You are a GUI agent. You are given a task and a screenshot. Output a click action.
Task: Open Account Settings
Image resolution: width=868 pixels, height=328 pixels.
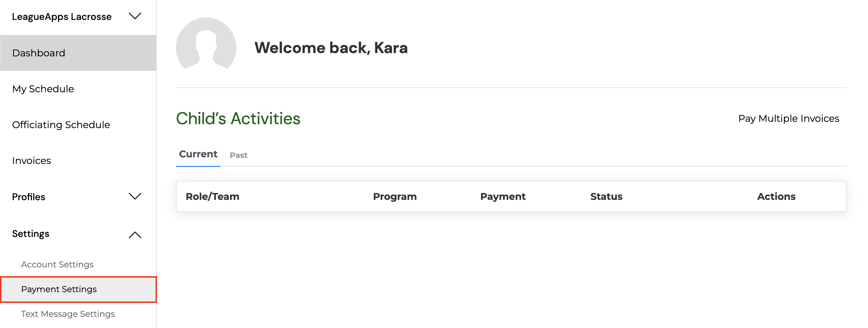tap(57, 264)
